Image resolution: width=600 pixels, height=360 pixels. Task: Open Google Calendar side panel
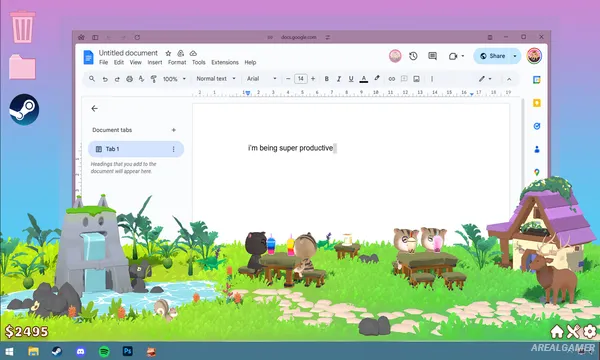tap(536, 80)
